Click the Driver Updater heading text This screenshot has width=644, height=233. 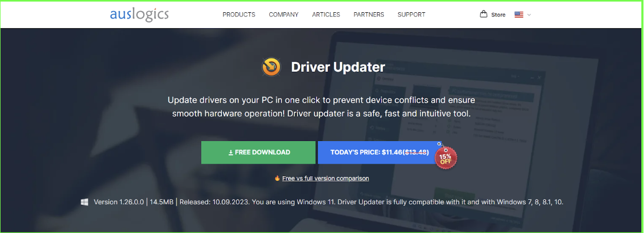338,68
